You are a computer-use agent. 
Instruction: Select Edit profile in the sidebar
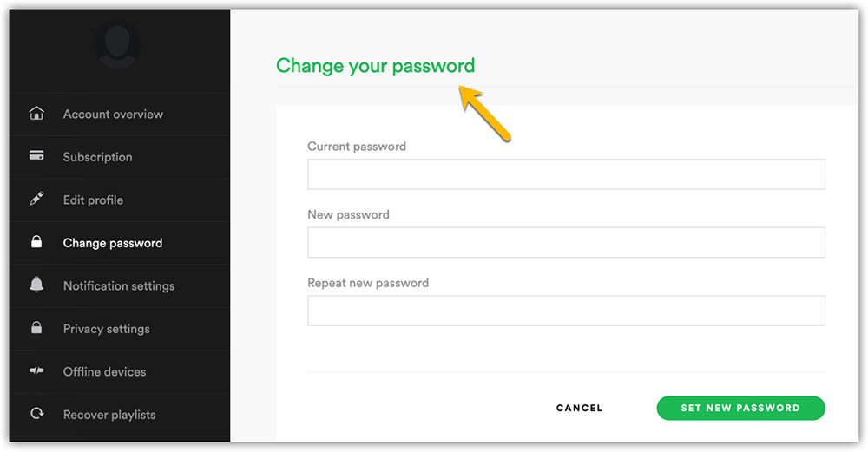[93, 200]
